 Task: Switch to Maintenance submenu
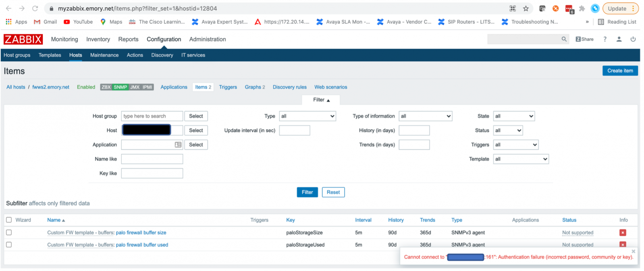(104, 55)
